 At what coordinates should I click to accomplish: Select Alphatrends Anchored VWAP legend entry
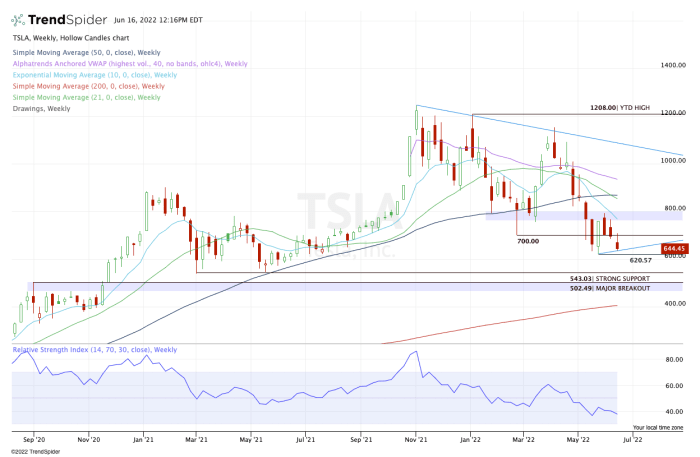point(130,64)
